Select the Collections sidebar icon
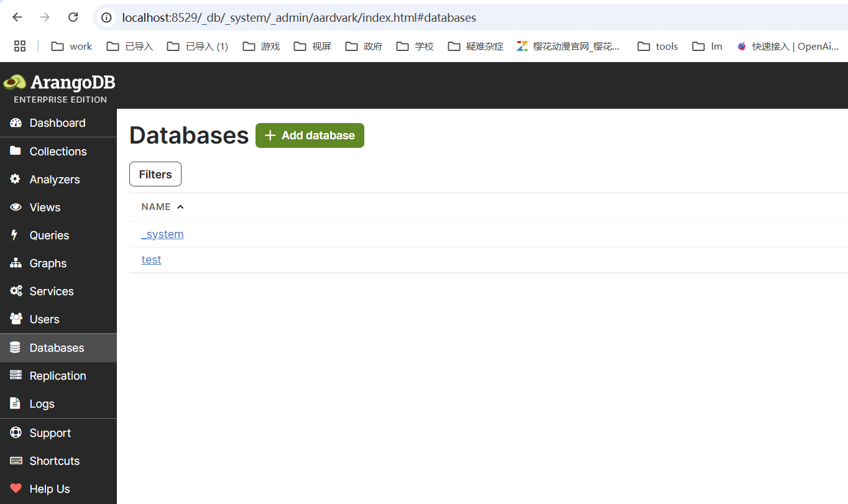 tap(16, 151)
